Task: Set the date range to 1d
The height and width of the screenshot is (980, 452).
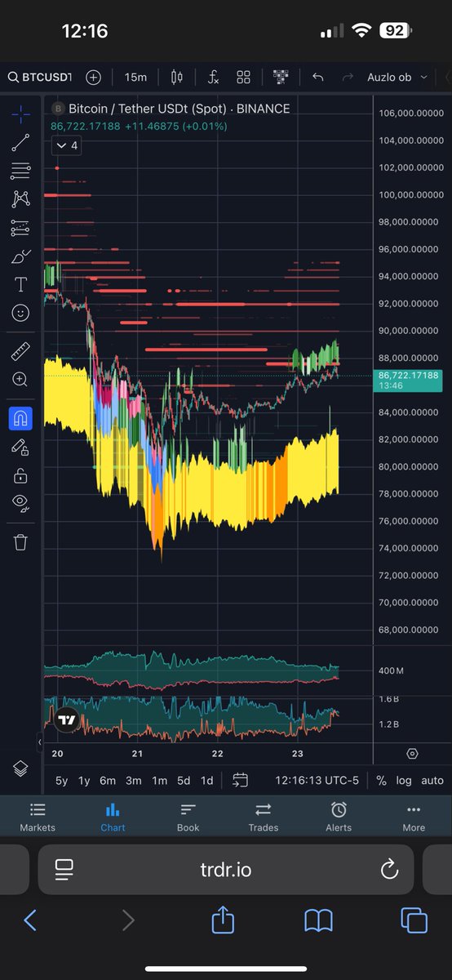Action: (x=207, y=780)
